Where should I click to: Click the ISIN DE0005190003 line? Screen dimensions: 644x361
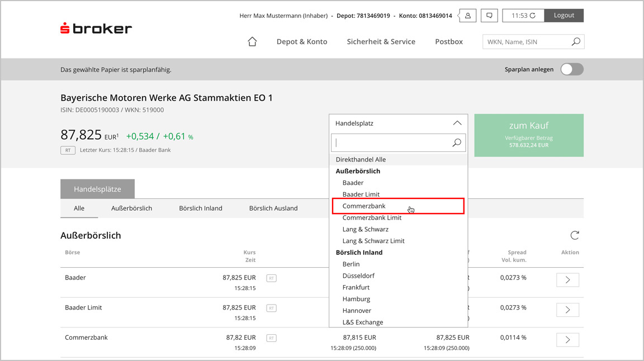tap(112, 110)
